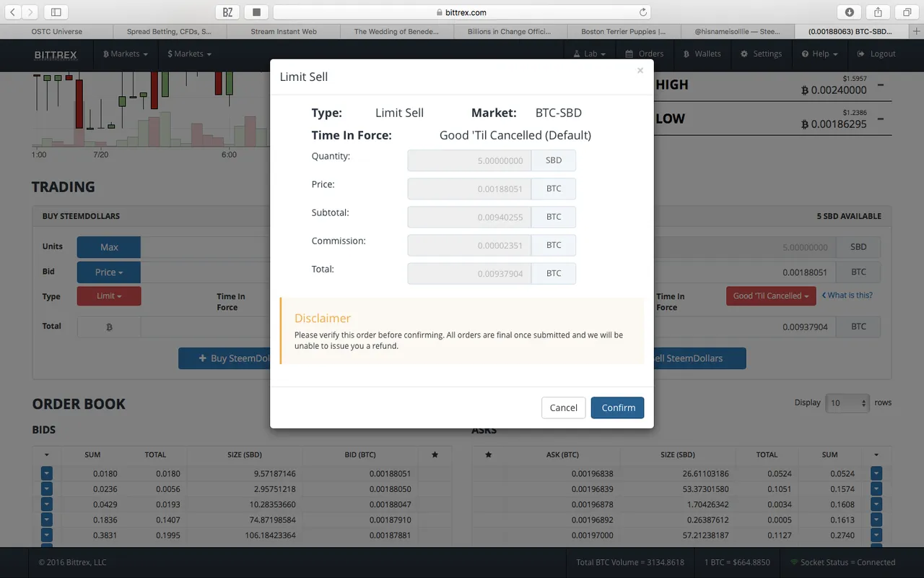This screenshot has width=924, height=578.
Task: Open Bittrex home logo
Action: (56, 54)
